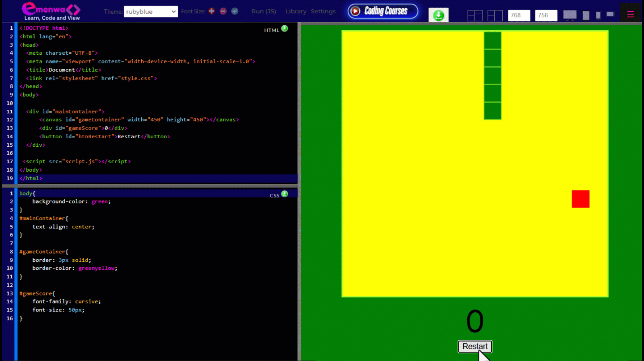Open the Library menu
Image resolution: width=644 pixels, height=361 pixels.
[x=296, y=11]
